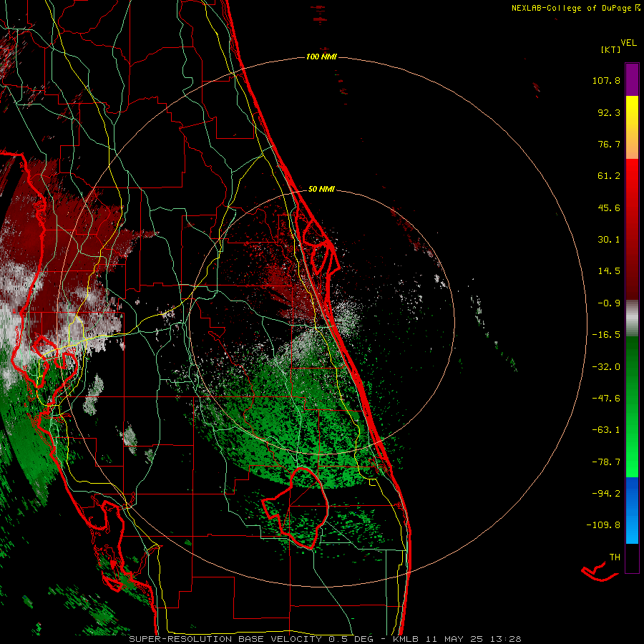This screenshot has height=644, width=644.
Task: Click the 92.3 legend value
Action: (x=609, y=112)
